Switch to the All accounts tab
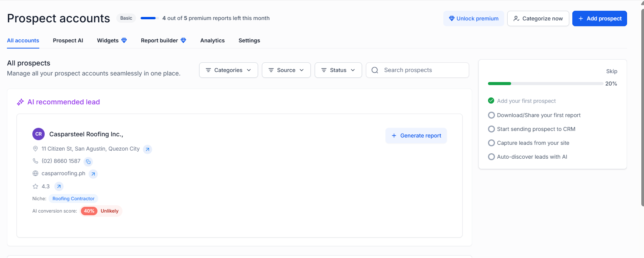 tap(23, 40)
